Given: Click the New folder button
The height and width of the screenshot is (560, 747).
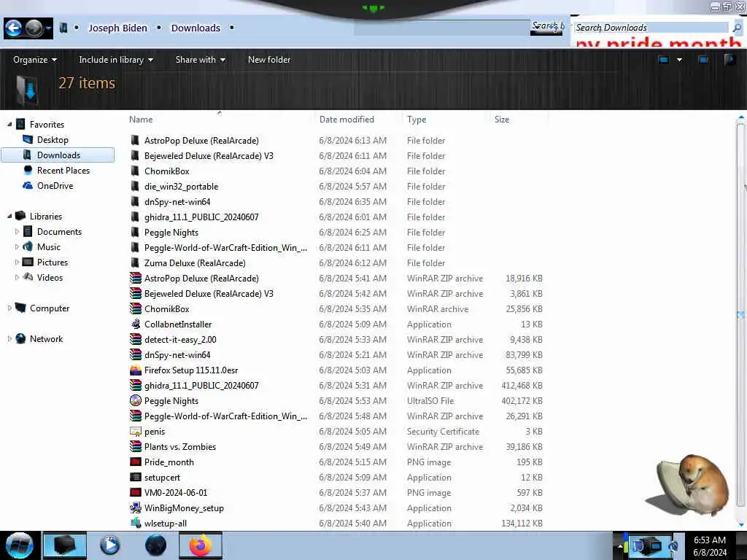Looking at the screenshot, I should [x=269, y=60].
